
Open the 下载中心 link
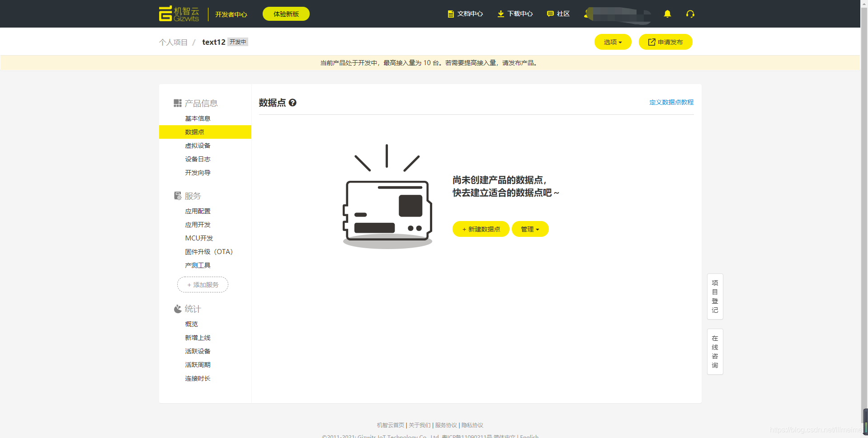(x=520, y=14)
